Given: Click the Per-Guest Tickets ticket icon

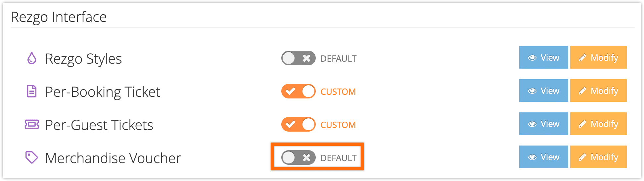Looking at the screenshot, I should coord(32,124).
